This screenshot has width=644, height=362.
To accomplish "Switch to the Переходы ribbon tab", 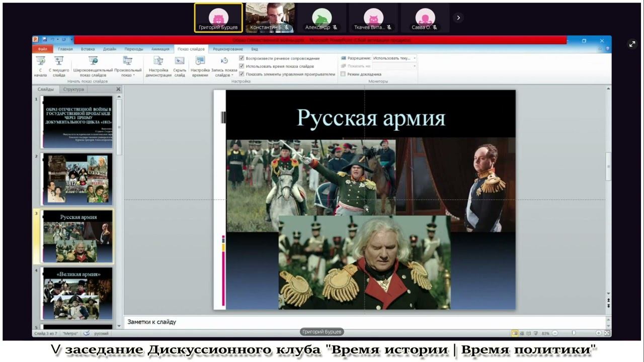I will (x=134, y=49).
